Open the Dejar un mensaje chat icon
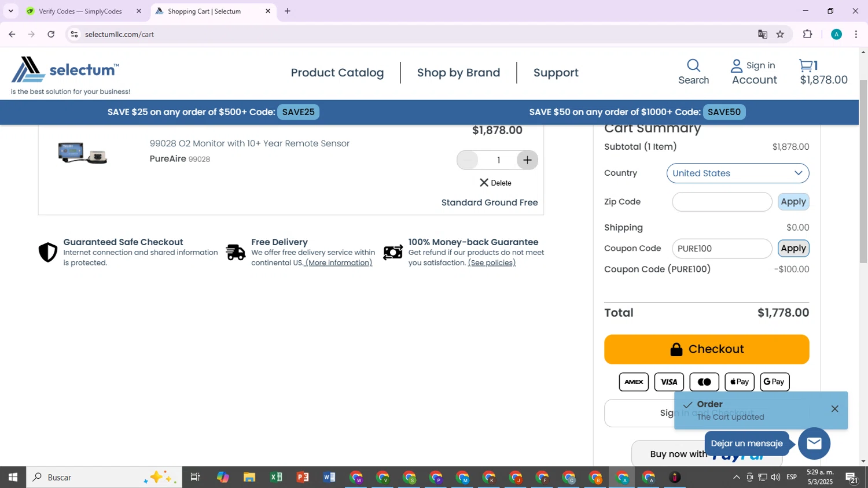This screenshot has width=868, height=488. [814, 443]
